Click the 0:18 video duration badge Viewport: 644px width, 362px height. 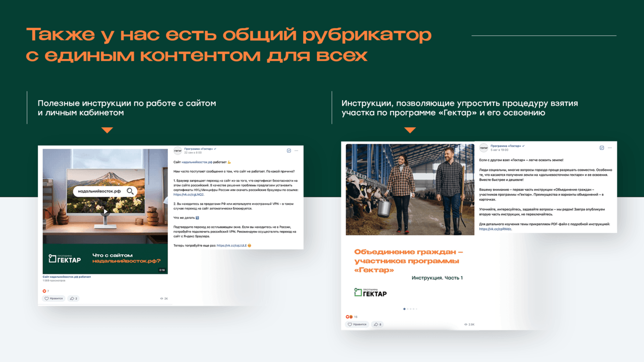point(162,270)
